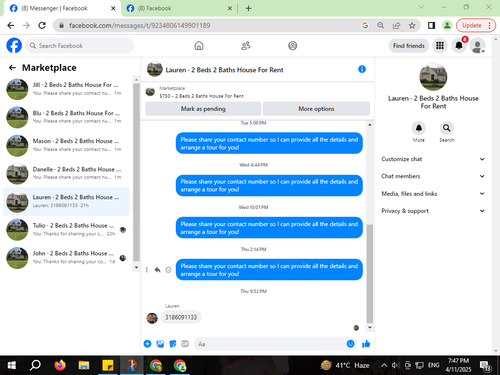Open emoji picker in message box
Image resolution: width=500 pixels, height=375 pixels.
coord(350,344)
